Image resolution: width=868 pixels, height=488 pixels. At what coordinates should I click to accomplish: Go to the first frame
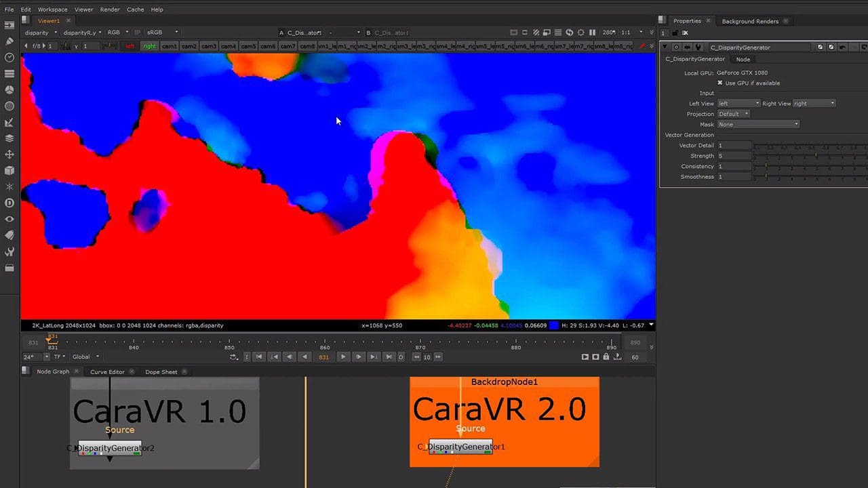259,357
